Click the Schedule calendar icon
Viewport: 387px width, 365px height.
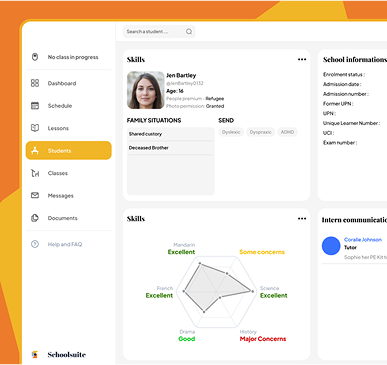(x=35, y=106)
